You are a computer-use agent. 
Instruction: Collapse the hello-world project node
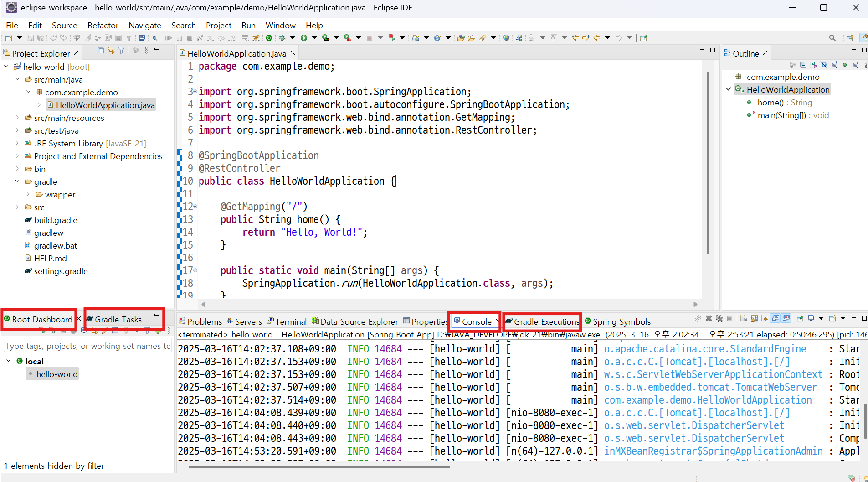tap(6, 67)
